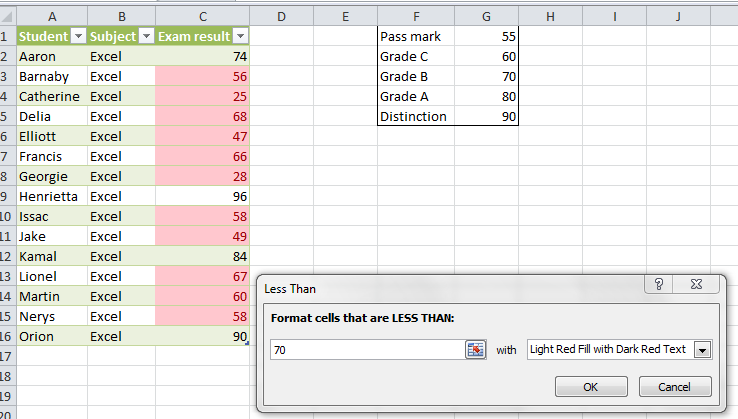Open the Student column filter dropdown
The image size is (738, 419).
click(78, 36)
